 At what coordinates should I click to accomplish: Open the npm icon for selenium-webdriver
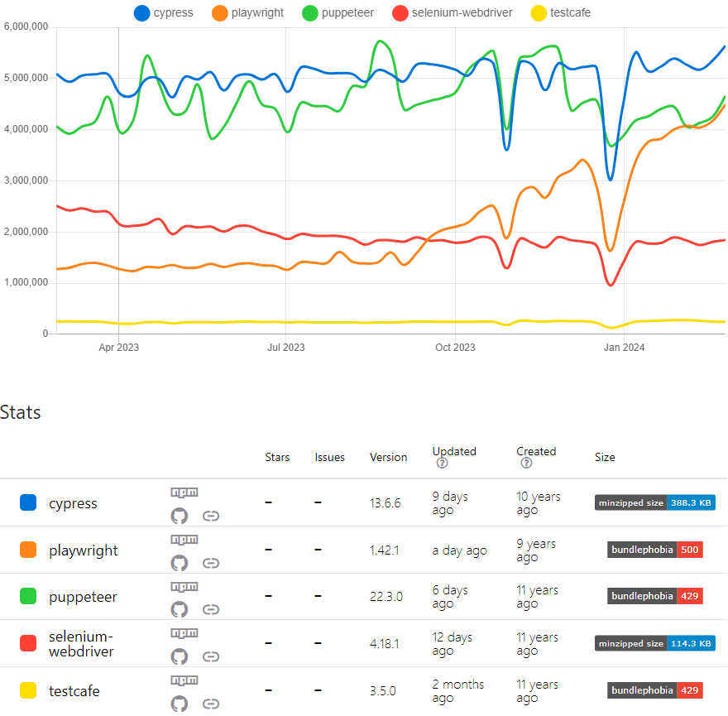[184, 633]
